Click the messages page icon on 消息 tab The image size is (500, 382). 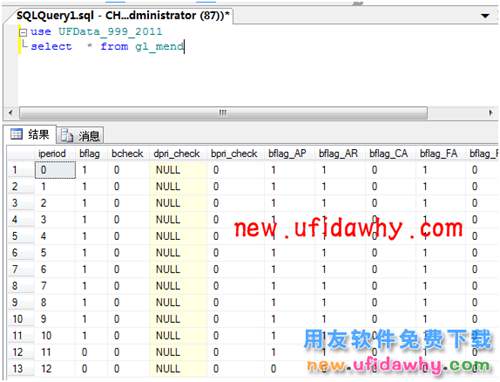pyautogui.click(x=66, y=135)
